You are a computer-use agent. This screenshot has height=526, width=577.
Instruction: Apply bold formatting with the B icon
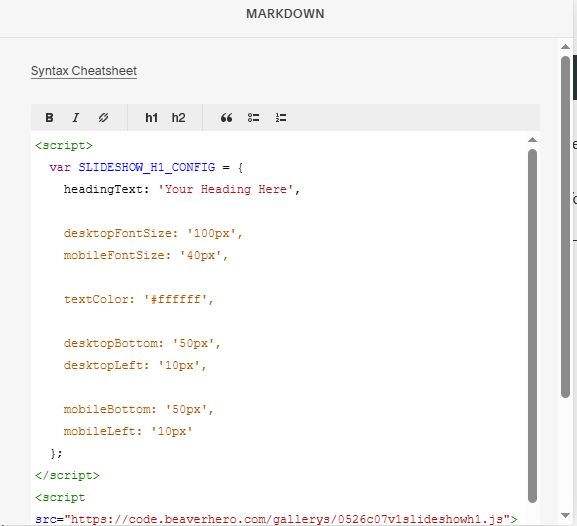[49, 118]
